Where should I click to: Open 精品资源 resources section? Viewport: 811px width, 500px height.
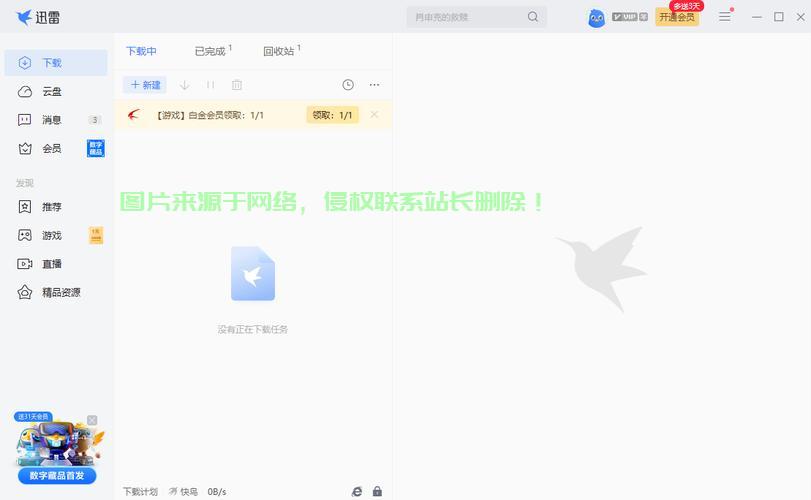[56, 292]
